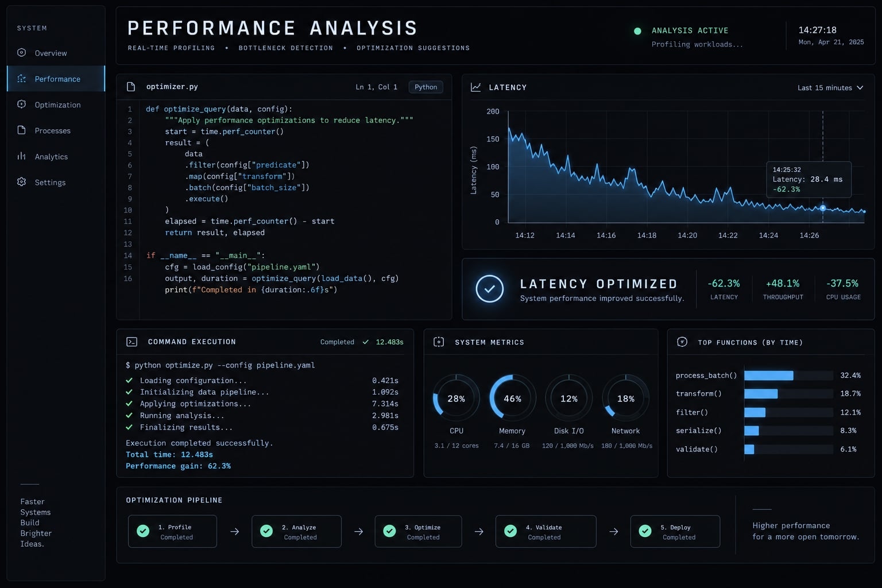Click the green check on the 4. Validate step
The width and height of the screenshot is (882, 588).
pyautogui.click(x=510, y=531)
